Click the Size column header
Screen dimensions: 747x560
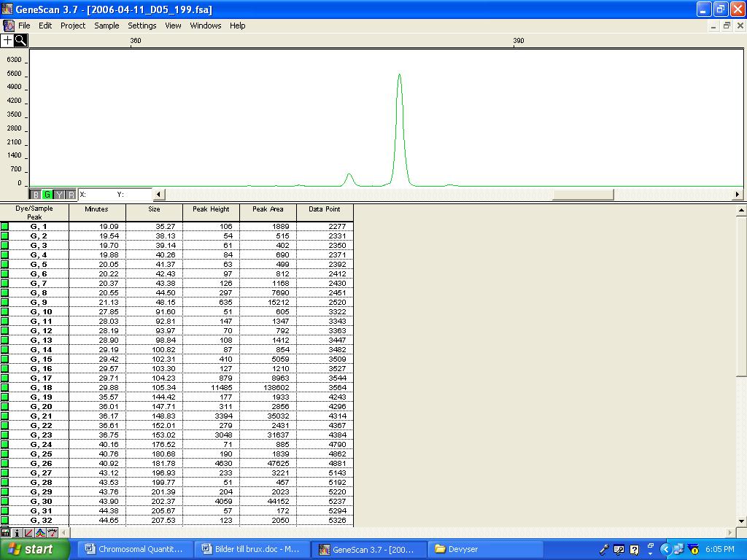pos(154,212)
